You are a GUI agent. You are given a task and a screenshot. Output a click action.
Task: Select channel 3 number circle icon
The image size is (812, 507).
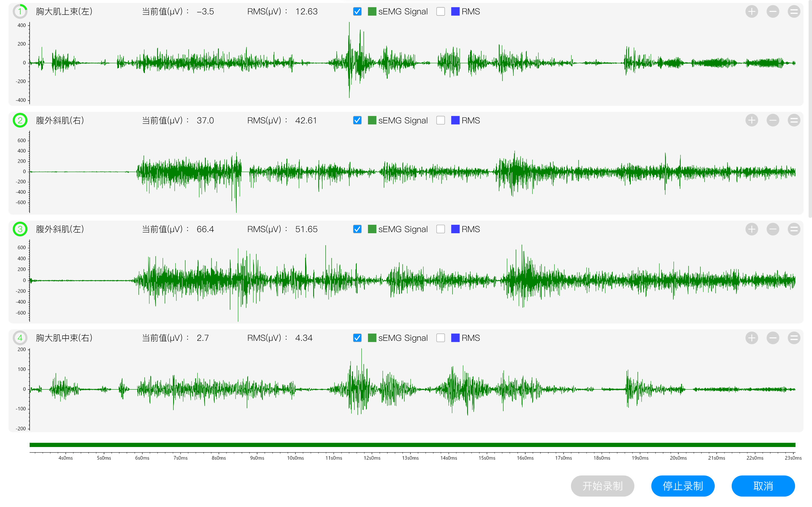click(20, 229)
